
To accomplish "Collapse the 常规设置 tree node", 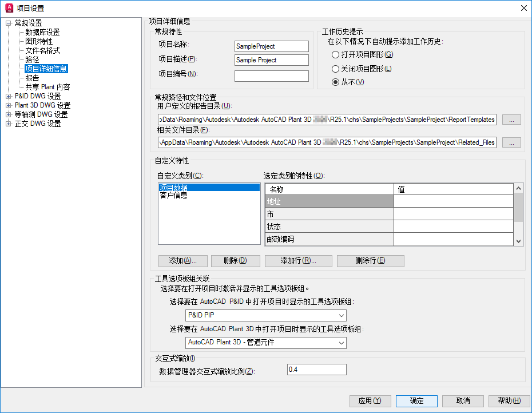I will pos(8,23).
